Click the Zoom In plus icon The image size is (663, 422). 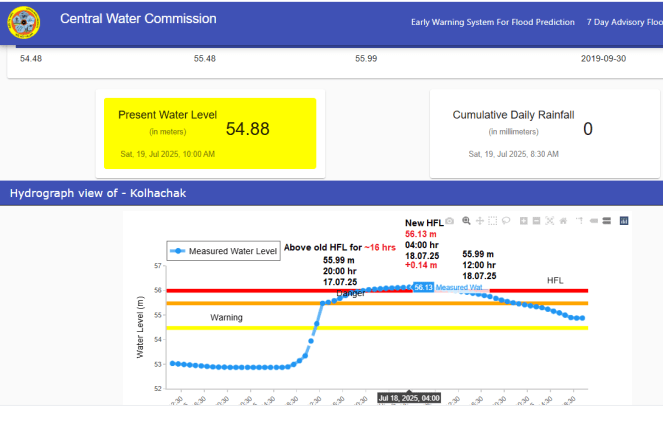tap(524, 220)
